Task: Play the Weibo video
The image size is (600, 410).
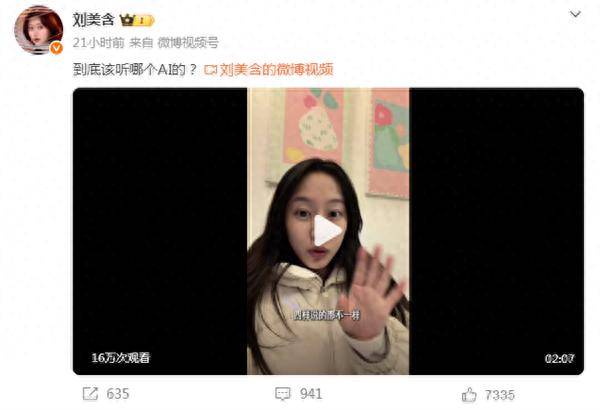Action: tap(327, 230)
